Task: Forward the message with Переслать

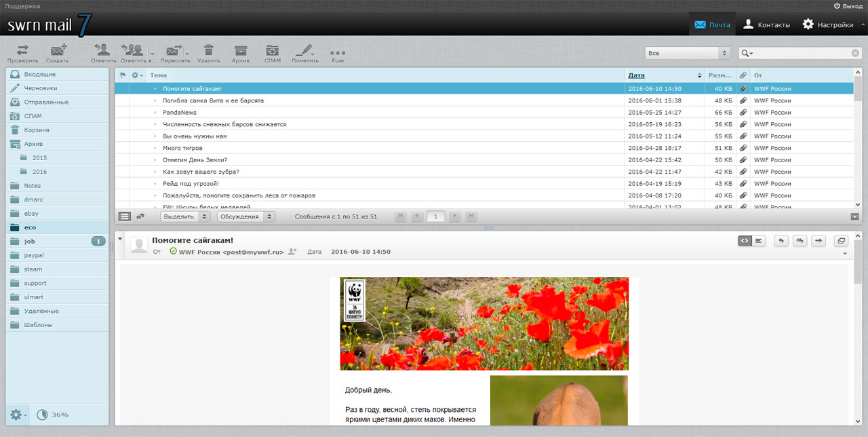Action: click(x=174, y=53)
